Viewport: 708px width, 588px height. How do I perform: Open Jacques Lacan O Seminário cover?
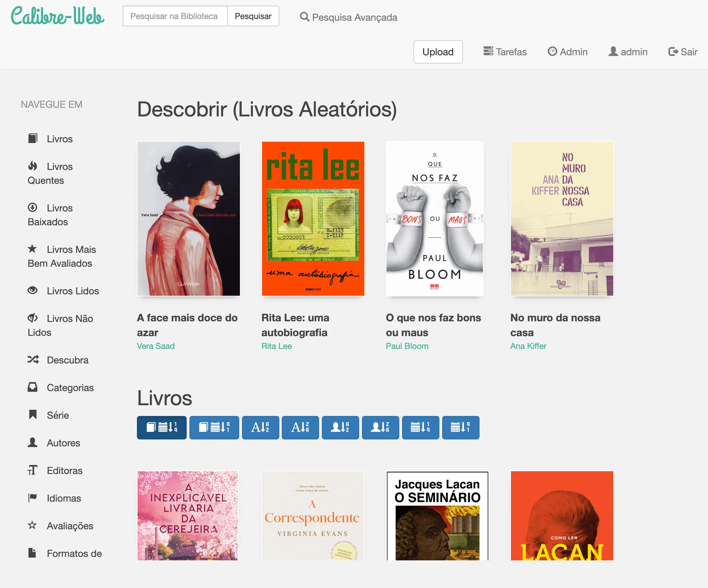(x=437, y=515)
